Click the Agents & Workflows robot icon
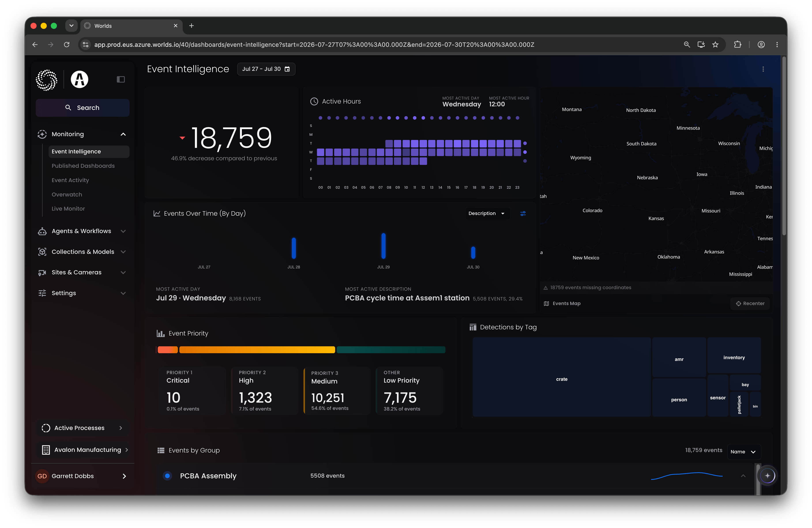Image resolution: width=812 pixels, height=528 pixels. pyautogui.click(x=42, y=231)
